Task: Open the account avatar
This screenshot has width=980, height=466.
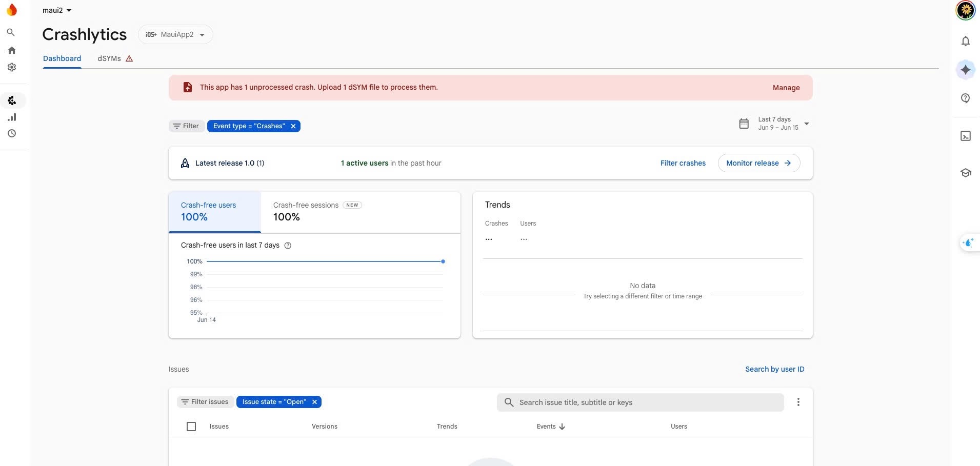Action: [966, 10]
